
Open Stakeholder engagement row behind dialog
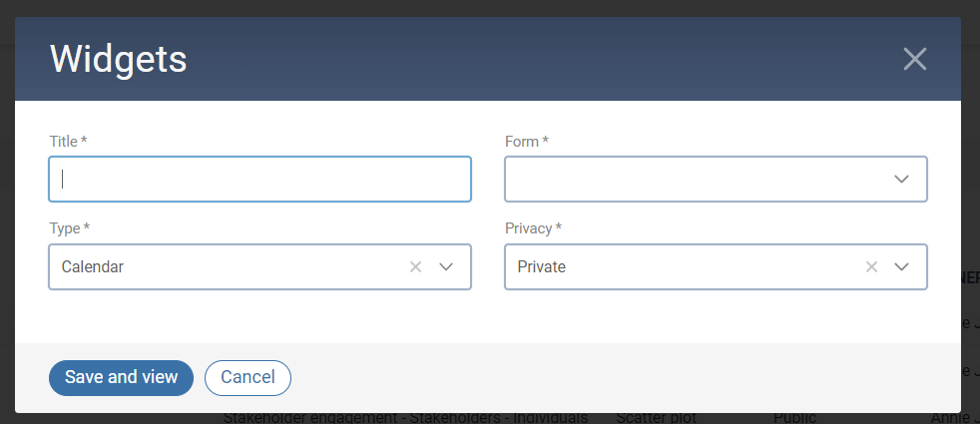coord(405,418)
